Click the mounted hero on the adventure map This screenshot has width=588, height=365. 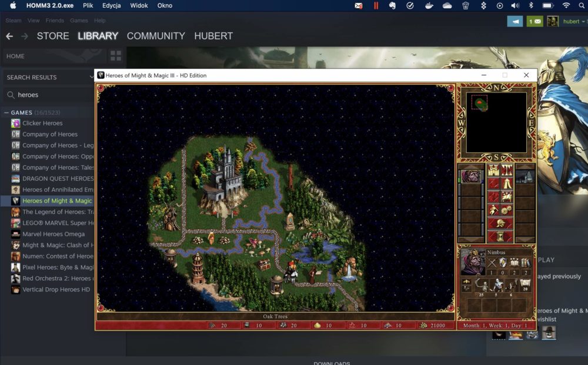290,272
